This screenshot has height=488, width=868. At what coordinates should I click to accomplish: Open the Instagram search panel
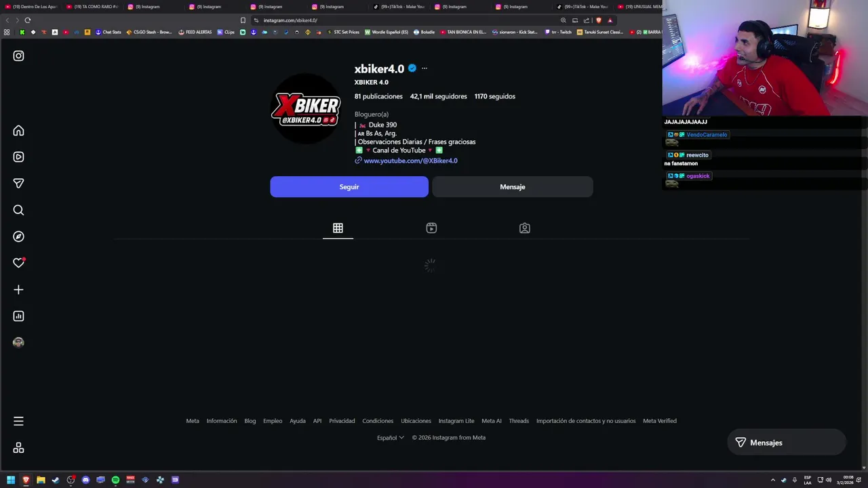click(x=18, y=210)
